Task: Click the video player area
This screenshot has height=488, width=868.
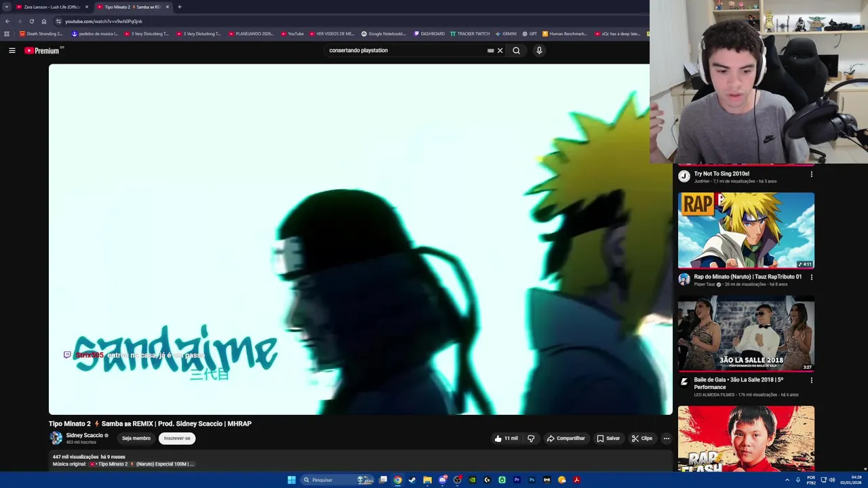Action: tap(360, 239)
